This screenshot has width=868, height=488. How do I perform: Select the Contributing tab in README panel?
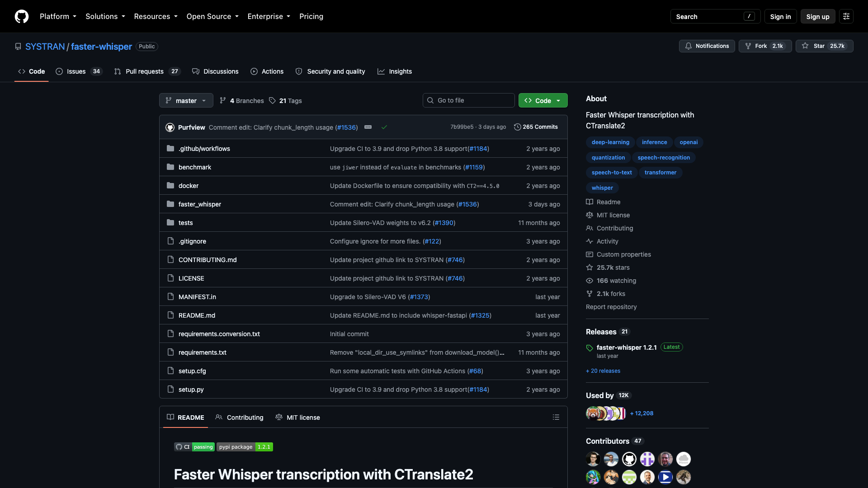coord(239,417)
